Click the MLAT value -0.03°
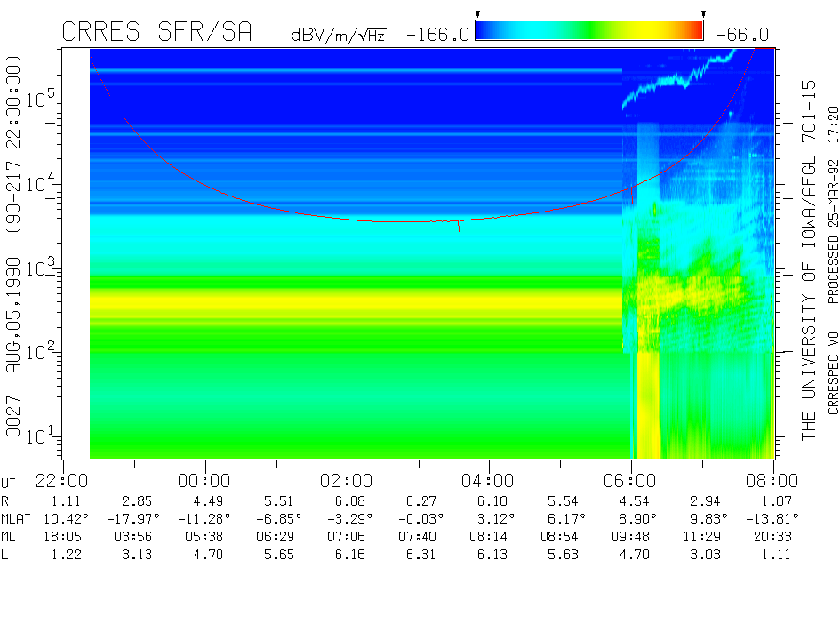Screen dimensions: 840x640 click(418, 518)
